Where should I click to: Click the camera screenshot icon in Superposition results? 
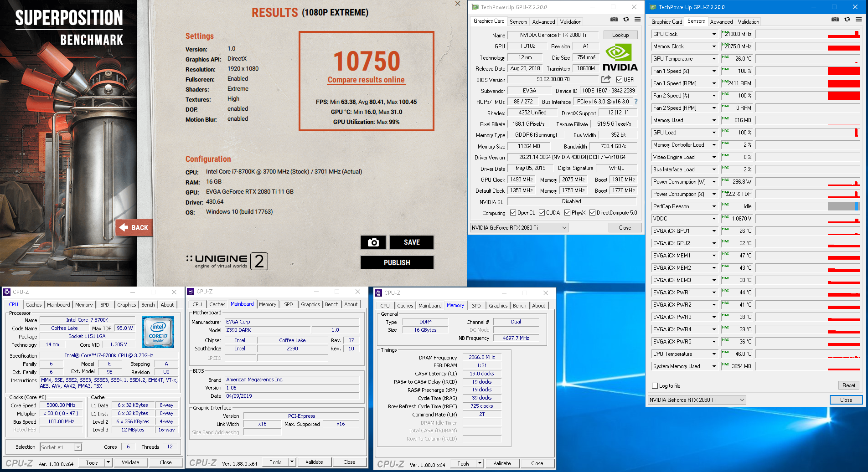[373, 242]
